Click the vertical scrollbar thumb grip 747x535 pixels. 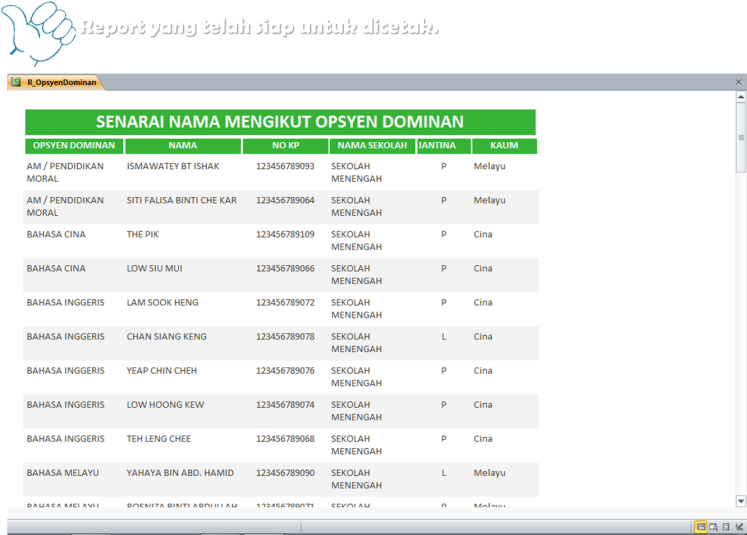[741, 137]
